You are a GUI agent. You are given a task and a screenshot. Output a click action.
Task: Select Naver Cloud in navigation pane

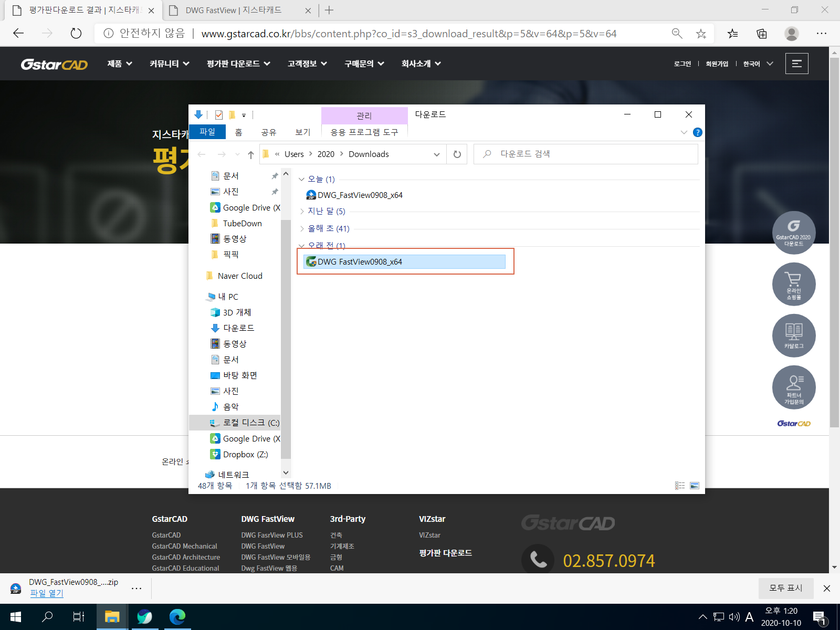234,276
